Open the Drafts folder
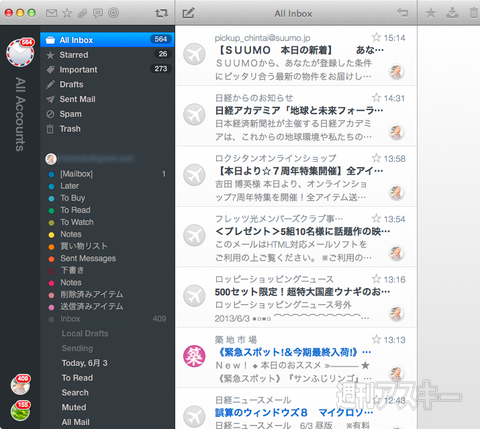 (x=107, y=84)
